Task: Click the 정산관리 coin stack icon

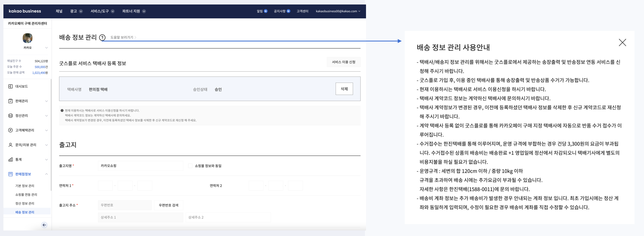Action: pyautogui.click(x=11, y=116)
